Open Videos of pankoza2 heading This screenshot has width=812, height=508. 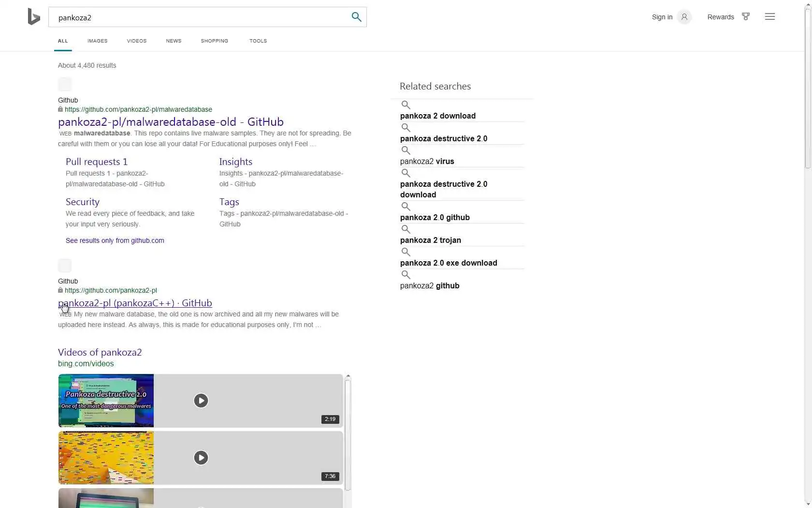100,352
